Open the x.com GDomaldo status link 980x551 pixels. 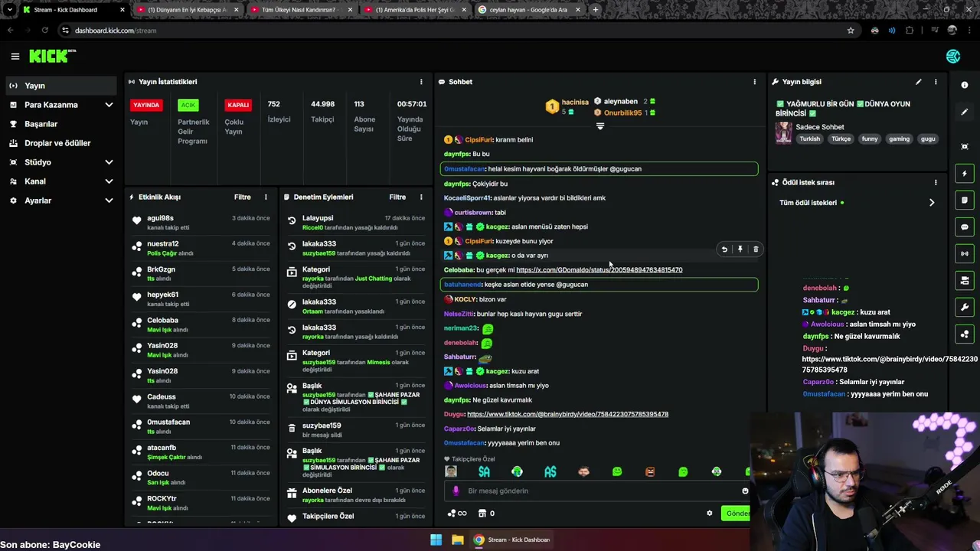coord(599,269)
